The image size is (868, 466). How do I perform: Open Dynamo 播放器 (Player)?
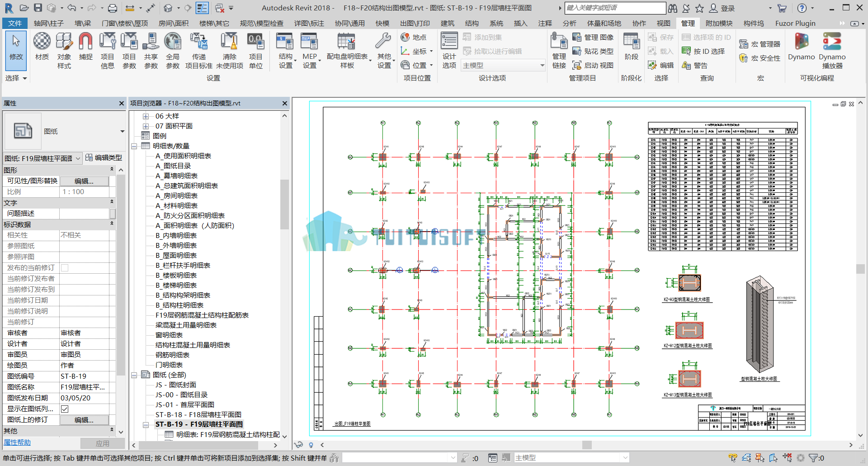coord(832,51)
